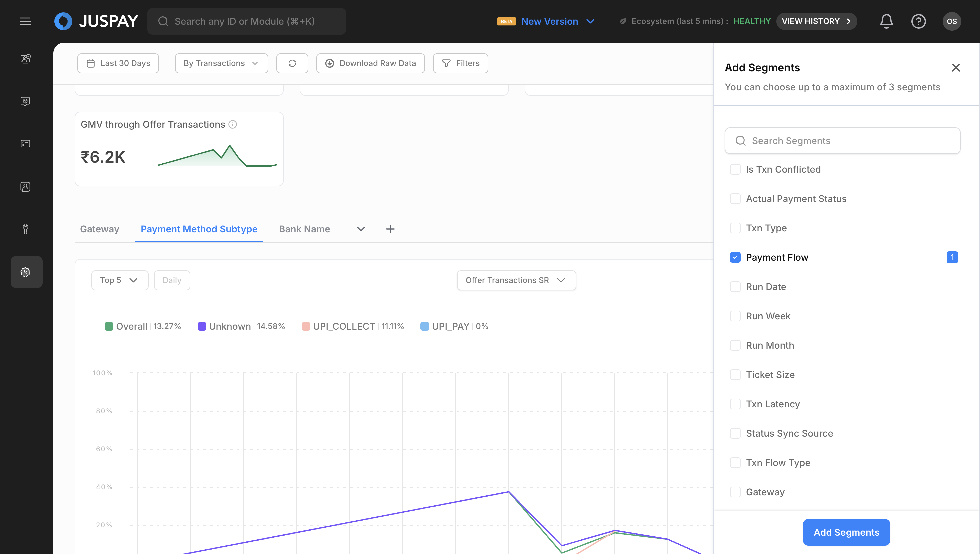Click the Download Raw Data button
Image resolution: width=980 pixels, height=554 pixels.
(x=370, y=63)
